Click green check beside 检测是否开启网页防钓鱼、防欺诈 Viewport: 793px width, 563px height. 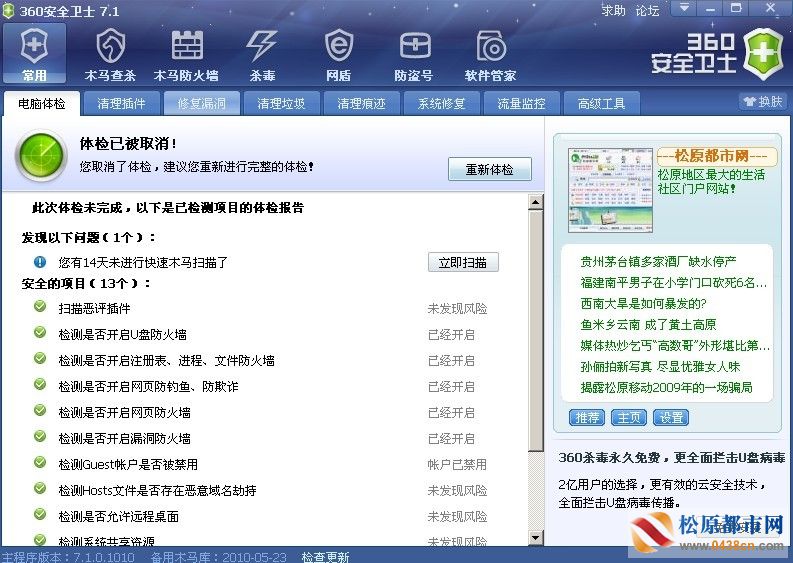(40, 384)
